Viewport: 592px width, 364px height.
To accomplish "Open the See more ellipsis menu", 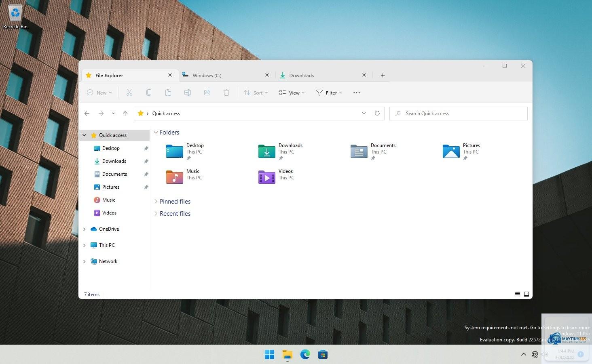I will pos(357,93).
